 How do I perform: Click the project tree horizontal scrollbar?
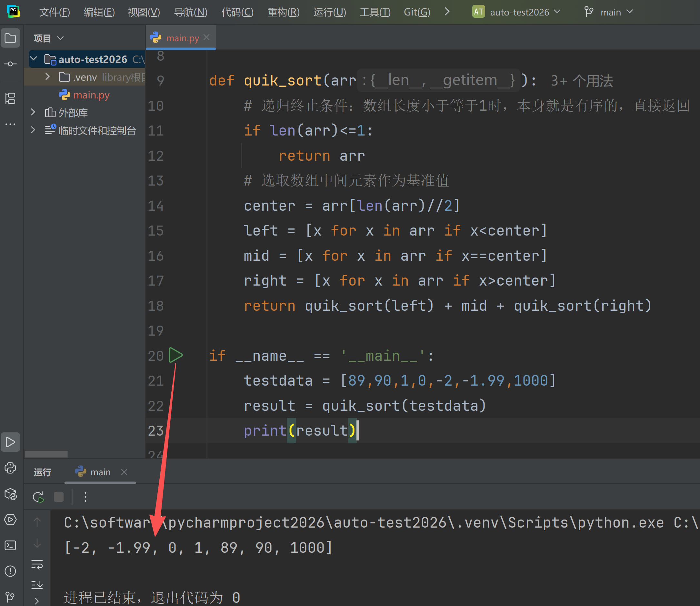46,454
